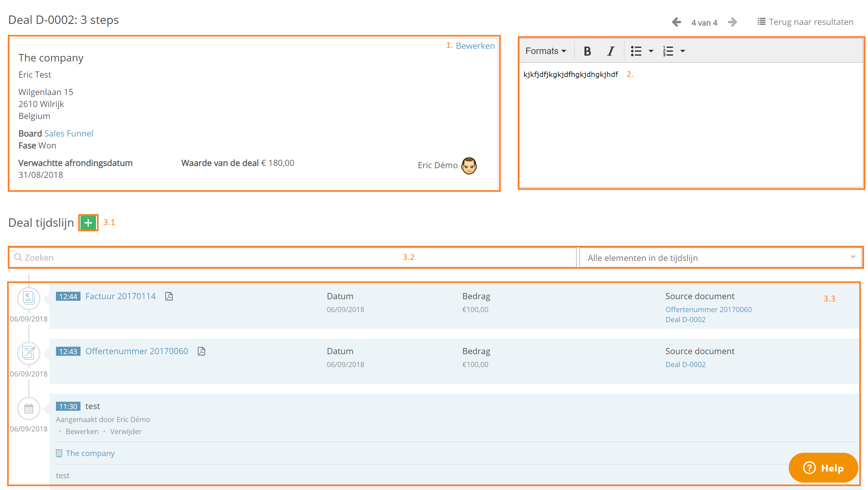Screen dimensions: 868x490
Task: Click the 12:44 time badge
Action: pyautogui.click(x=68, y=297)
